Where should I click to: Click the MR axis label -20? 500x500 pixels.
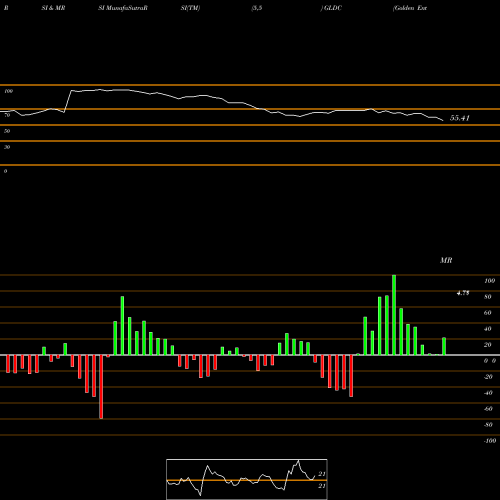tap(488, 377)
